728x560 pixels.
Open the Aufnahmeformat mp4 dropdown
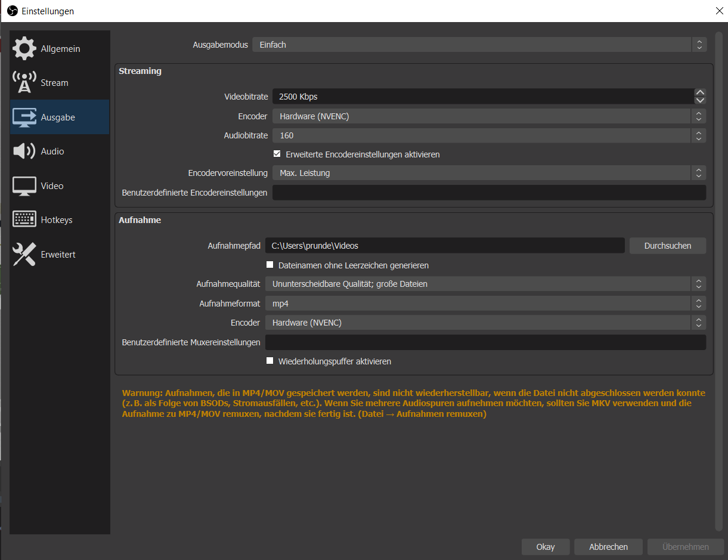(485, 304)
